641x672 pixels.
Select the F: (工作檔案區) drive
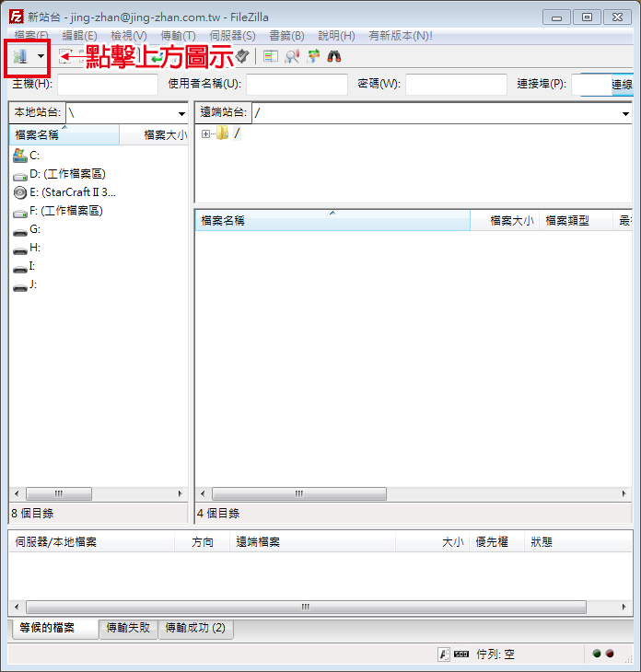pos(58,211)
